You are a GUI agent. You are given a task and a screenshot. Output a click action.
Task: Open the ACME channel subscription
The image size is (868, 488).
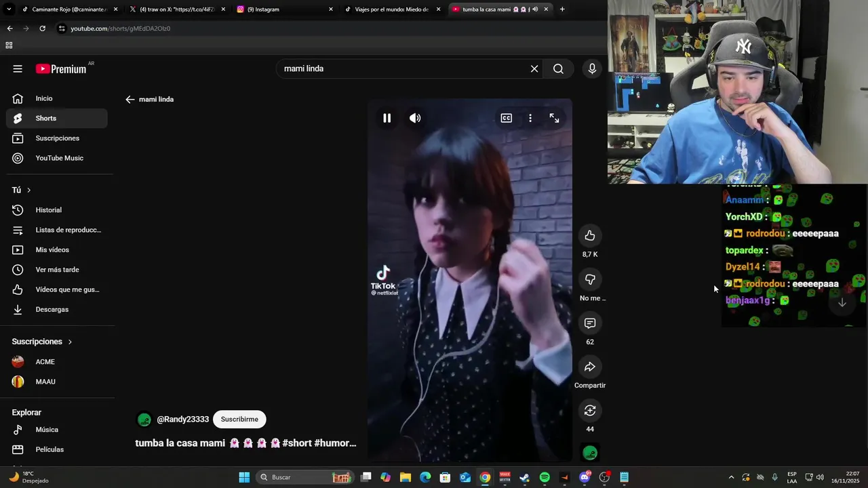click(57, 362)
